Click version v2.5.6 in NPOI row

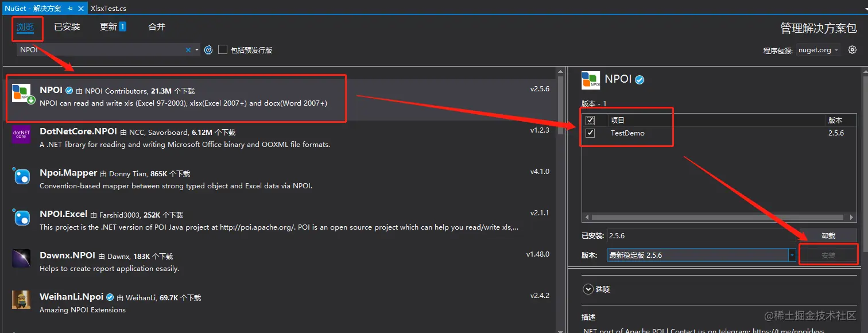pyautogui.click(x=540, y=89)
